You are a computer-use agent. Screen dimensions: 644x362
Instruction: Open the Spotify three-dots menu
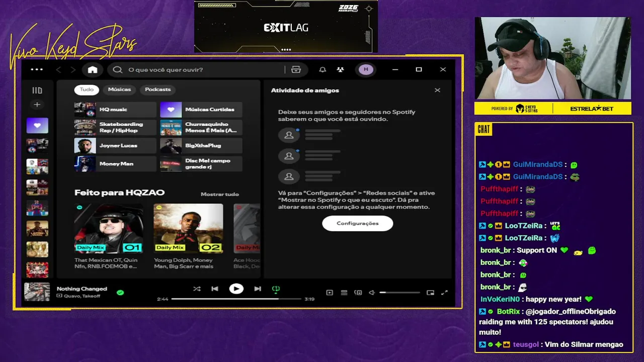[37, 69]
